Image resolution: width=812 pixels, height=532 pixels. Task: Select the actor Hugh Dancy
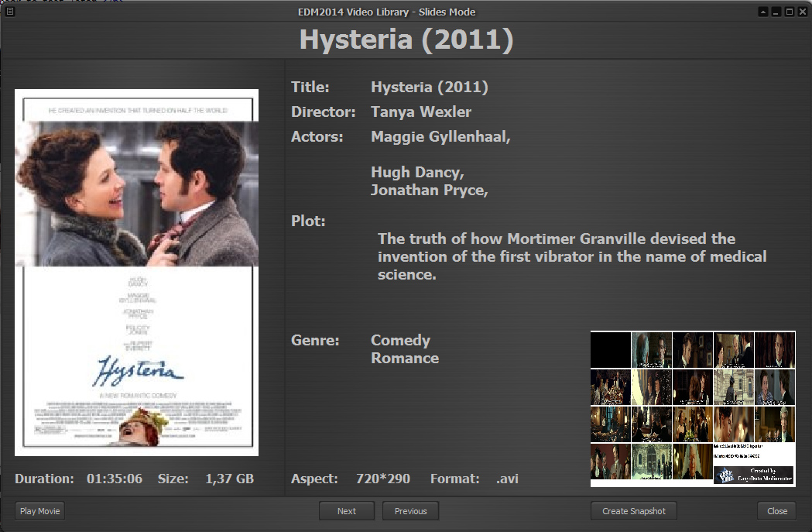pos(417,173)
